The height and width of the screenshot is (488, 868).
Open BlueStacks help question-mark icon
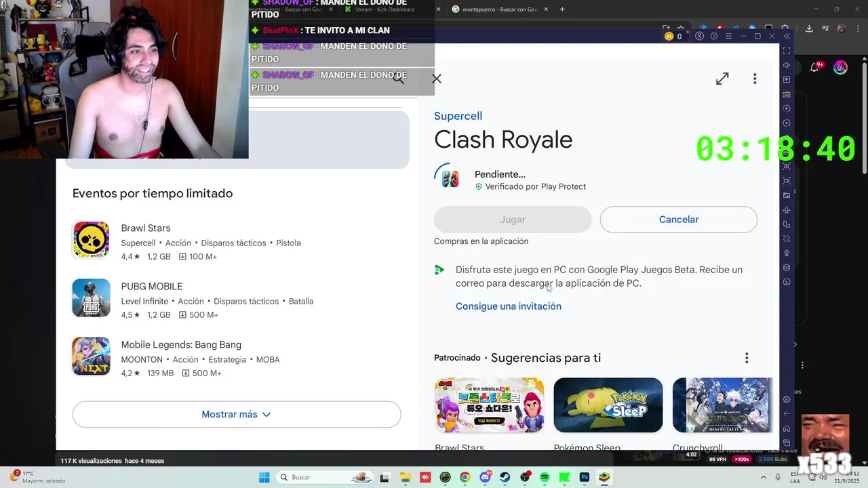pos(714,36)
